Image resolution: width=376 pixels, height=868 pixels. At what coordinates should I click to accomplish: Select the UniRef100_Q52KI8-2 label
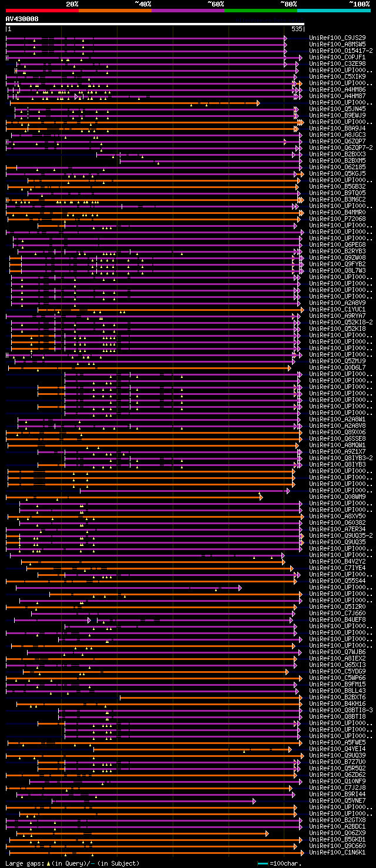341,322
